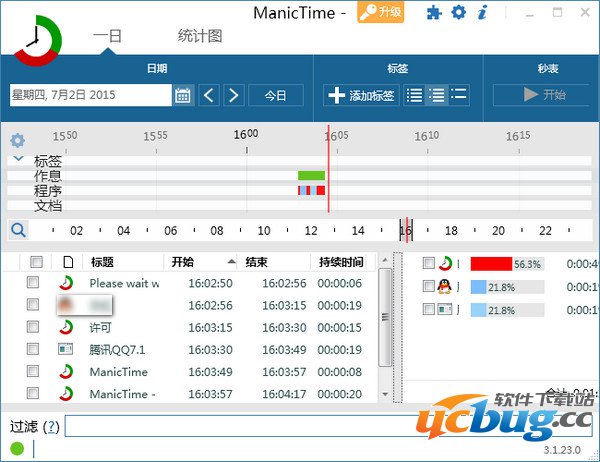Click 添加标签 add tag button
Screen dimensions: 600x462
click(x=361, y=95)
